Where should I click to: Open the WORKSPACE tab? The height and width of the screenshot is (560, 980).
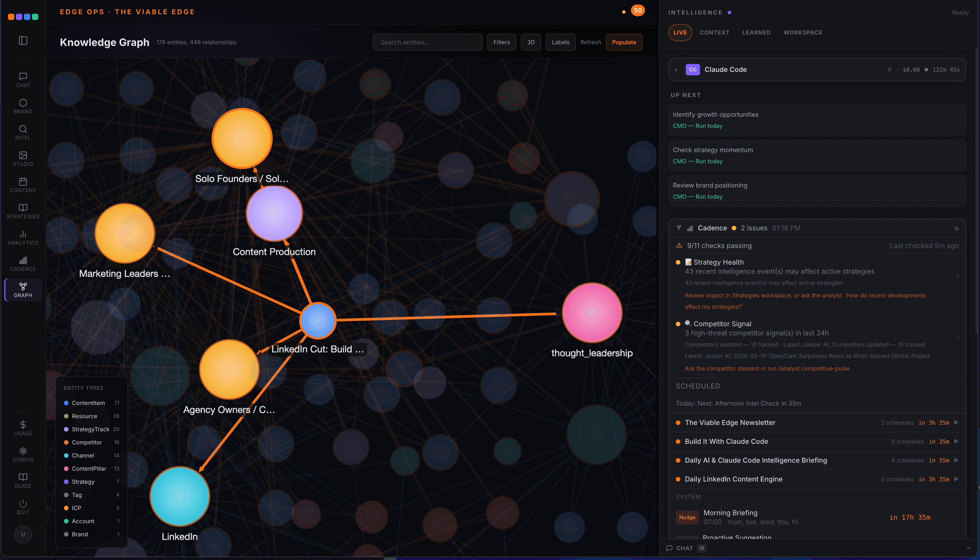coord(803,32)
